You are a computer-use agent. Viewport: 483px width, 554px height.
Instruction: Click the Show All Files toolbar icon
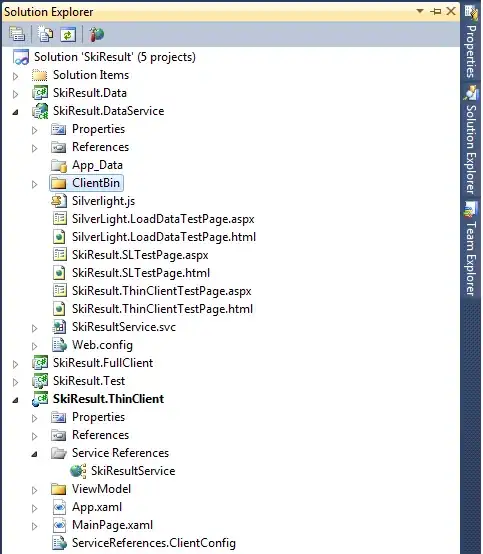[x=46, y=34]
